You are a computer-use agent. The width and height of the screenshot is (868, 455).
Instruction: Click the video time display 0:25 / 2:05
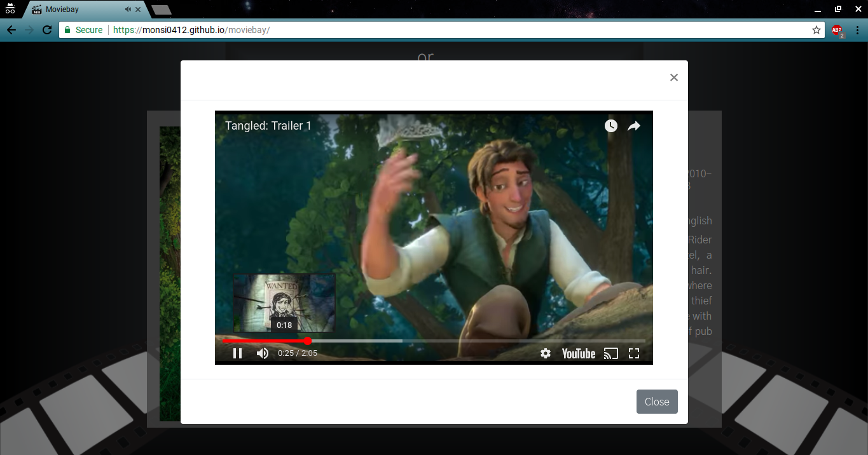[298, 353]
